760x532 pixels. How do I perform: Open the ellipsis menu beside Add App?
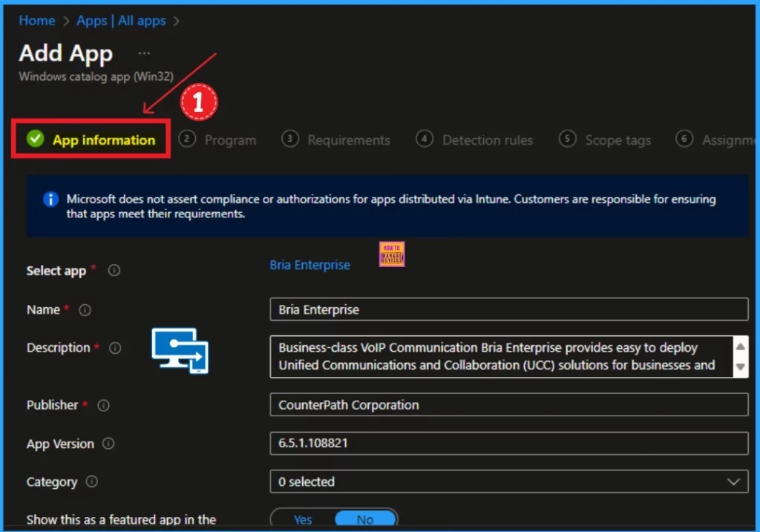click(x=144, y=53)
